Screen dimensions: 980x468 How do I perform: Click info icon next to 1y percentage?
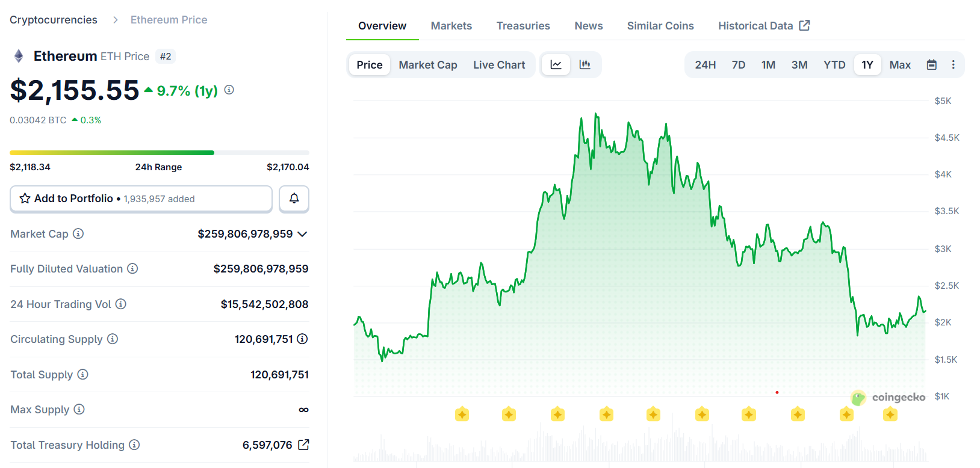(229, 90)
